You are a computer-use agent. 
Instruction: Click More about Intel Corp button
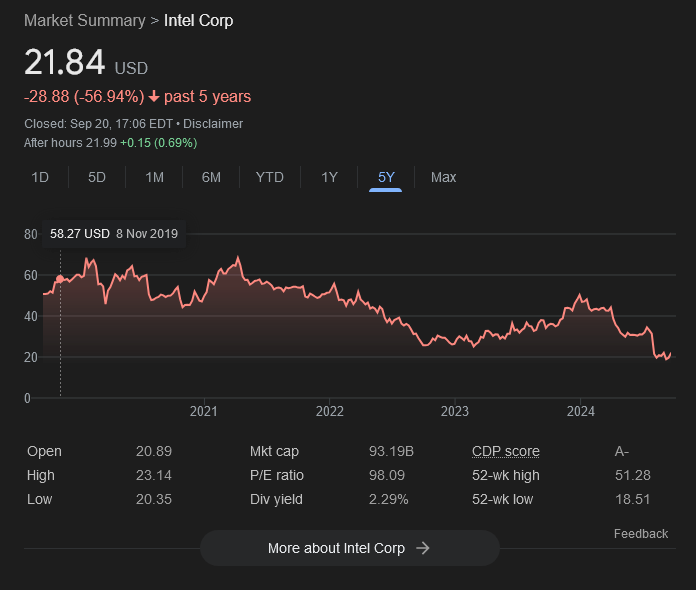click(349, 548)
